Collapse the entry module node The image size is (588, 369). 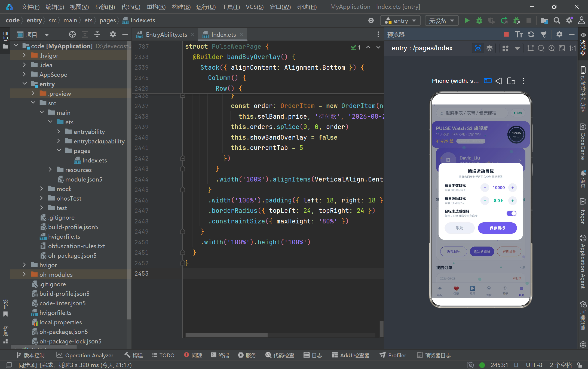pyautogui.click(x=24, y=84)
